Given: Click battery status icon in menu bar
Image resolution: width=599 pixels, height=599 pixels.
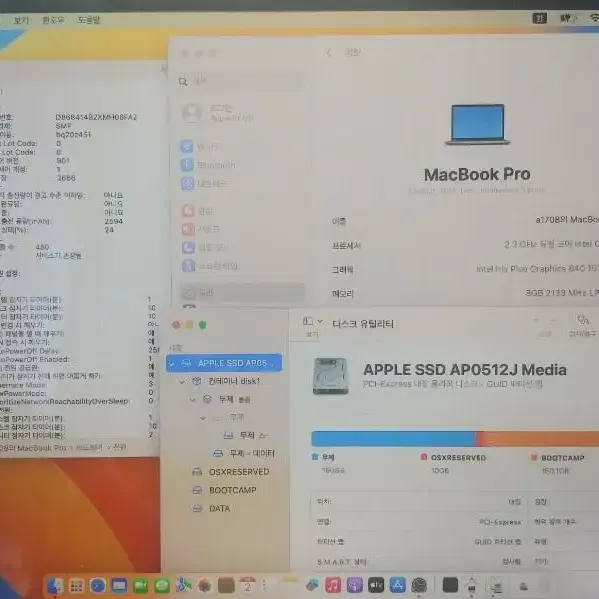Looking at the screenshot, I should pyautogui.click(x=568, y=18).
